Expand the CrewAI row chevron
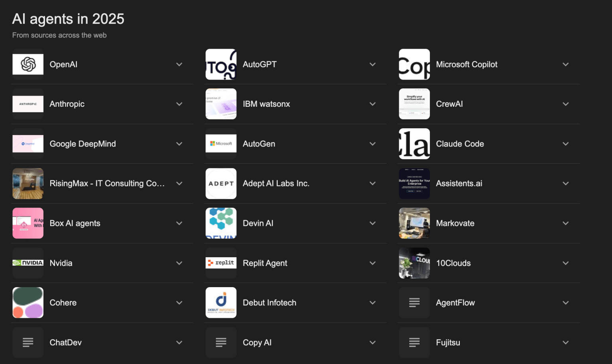The image size is (612, 364). pos(566,104)
